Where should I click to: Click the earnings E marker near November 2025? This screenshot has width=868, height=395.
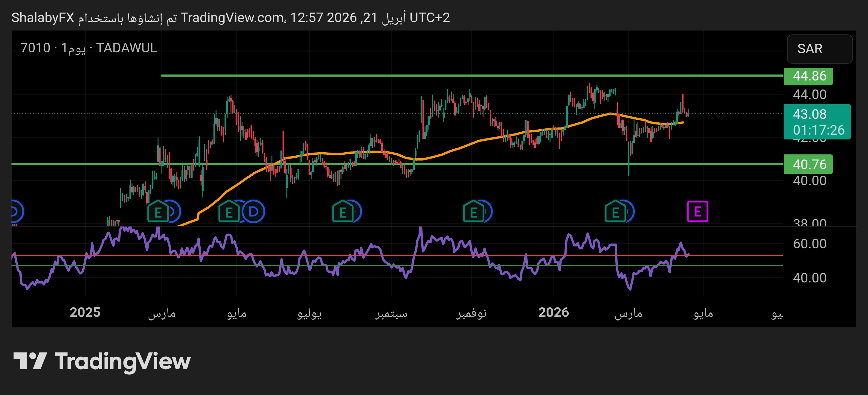[x=473, y=212]
